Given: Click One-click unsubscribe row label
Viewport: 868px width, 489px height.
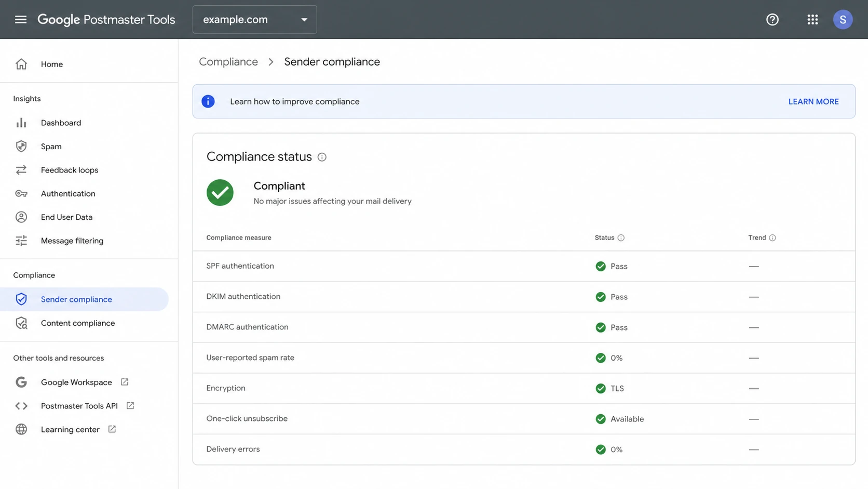Looking at the screenshot, I should point(247,418).
